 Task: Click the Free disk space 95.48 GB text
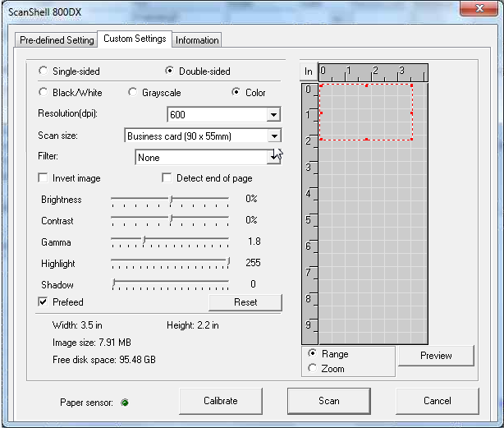(104, 360)
